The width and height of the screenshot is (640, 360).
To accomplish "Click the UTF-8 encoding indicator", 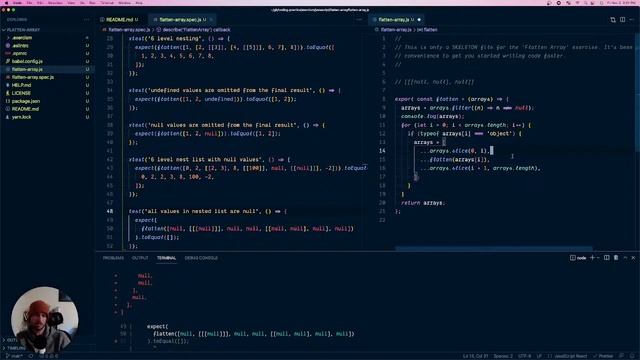I will [x=524, y=356].
